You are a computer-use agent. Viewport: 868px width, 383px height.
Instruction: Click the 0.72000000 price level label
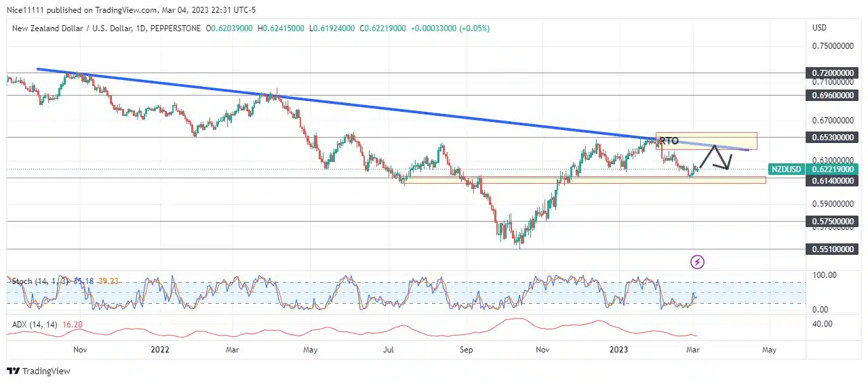(832, 73)
